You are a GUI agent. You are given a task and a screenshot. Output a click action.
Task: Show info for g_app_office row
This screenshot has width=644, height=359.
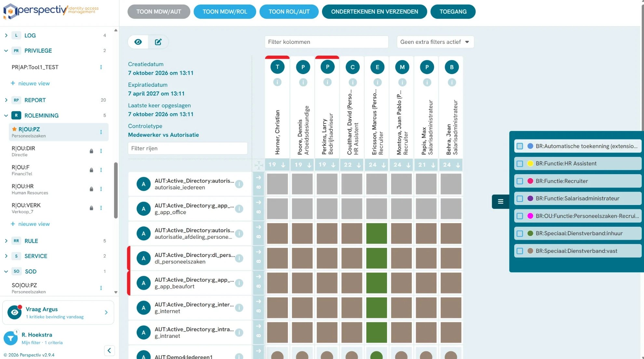click(x=239, y=209)
